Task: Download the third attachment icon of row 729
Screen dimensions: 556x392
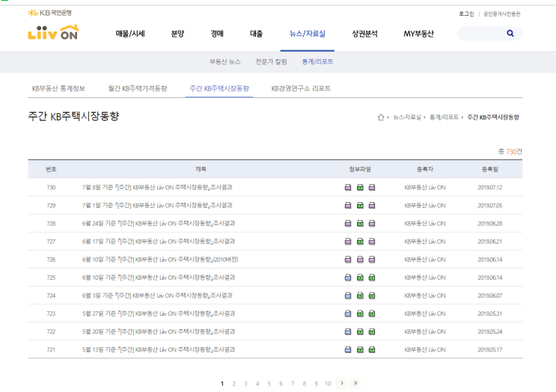Action: [x=372, y=206]
